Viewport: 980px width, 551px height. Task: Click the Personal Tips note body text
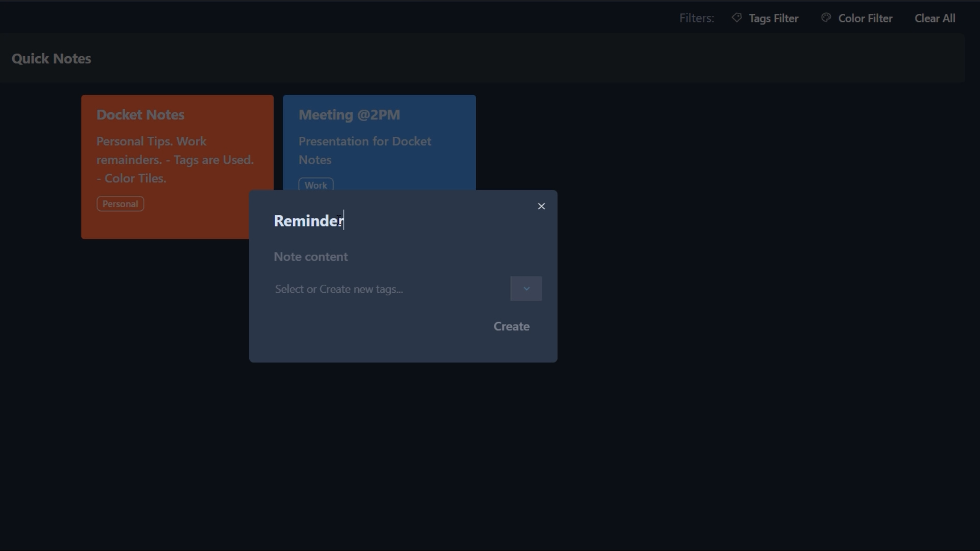[x=175, y=160]
